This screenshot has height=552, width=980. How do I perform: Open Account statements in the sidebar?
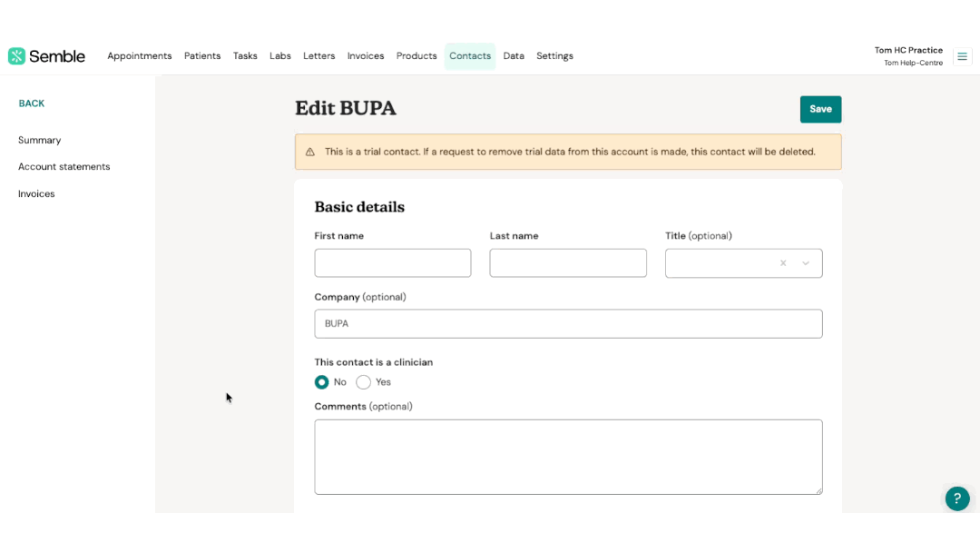(64, 167)
